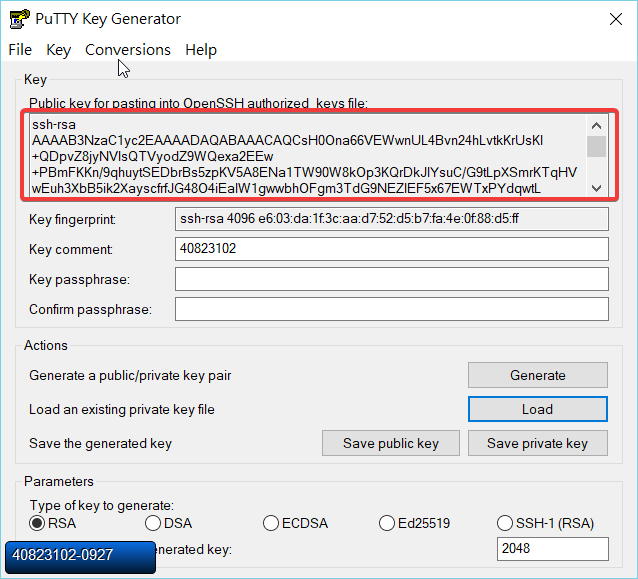Click the 'Key comment:' label

[71, 249]
